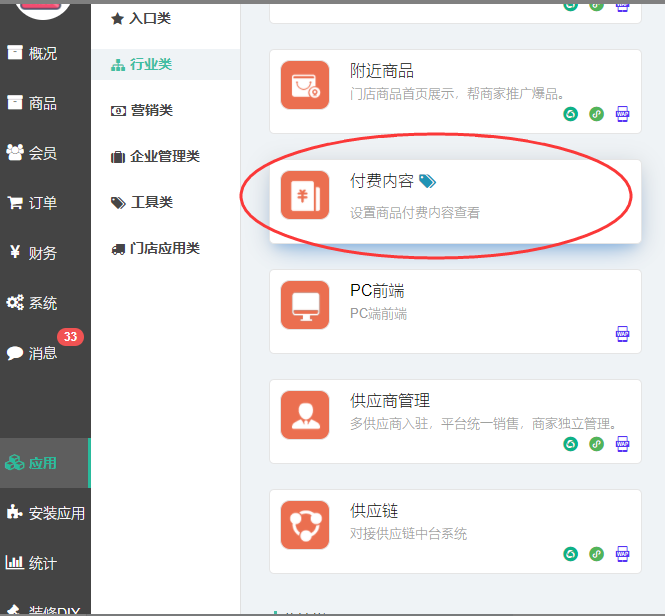Click the 33 unread messages badge
Image resolution: width=665 pixels, height=616 pixels.
pyautogui.click(x=70, y=337)
